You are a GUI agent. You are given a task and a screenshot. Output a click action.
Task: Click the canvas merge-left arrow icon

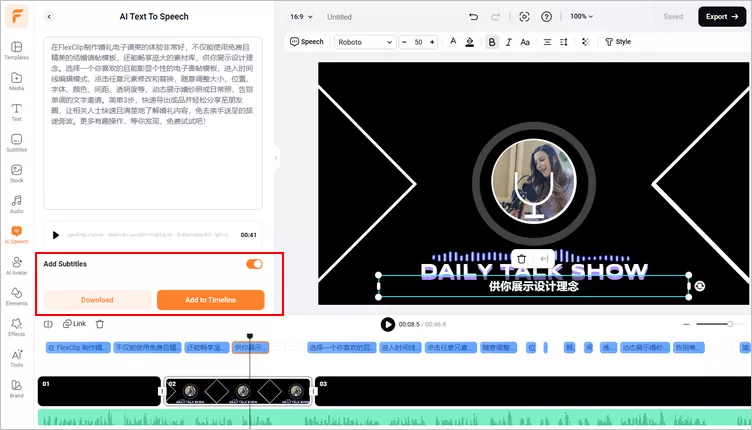tap(544, 259)
